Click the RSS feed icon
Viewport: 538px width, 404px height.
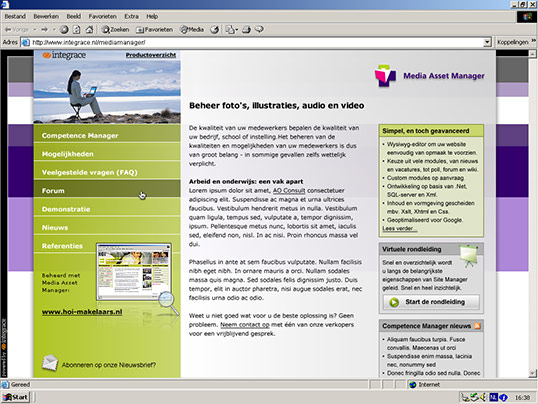(477, 326)
